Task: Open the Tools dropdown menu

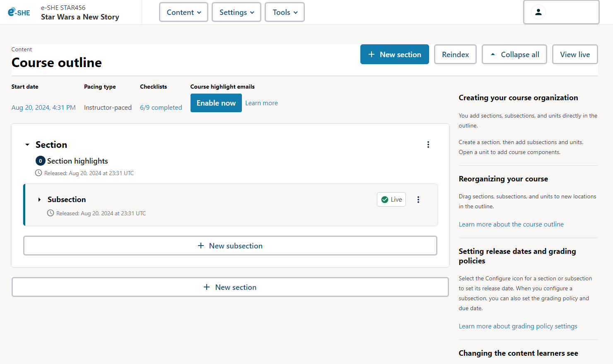Action: 285,12
